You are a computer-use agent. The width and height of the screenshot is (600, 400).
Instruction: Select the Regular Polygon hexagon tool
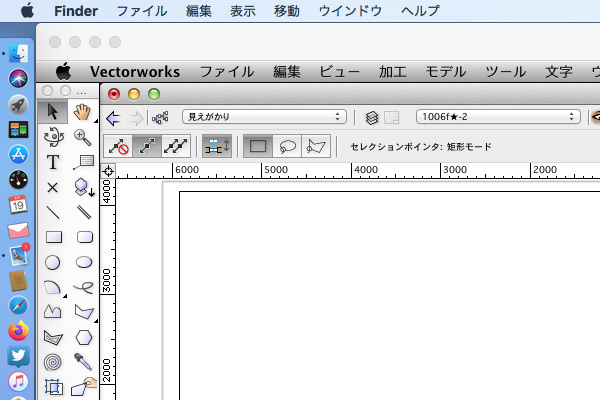84,338
